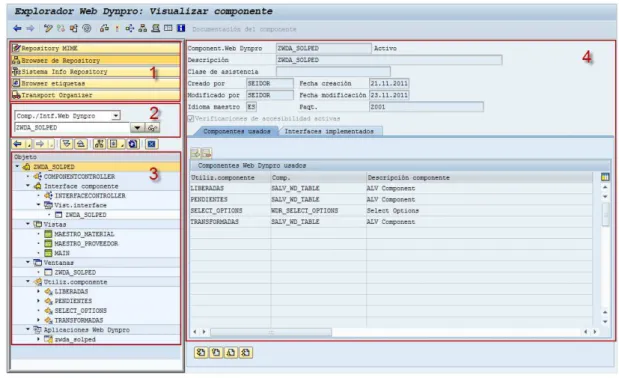Click the append row icon above the components table
The width and height of the screenshot is (619, 378).
[x=195, y=153]
